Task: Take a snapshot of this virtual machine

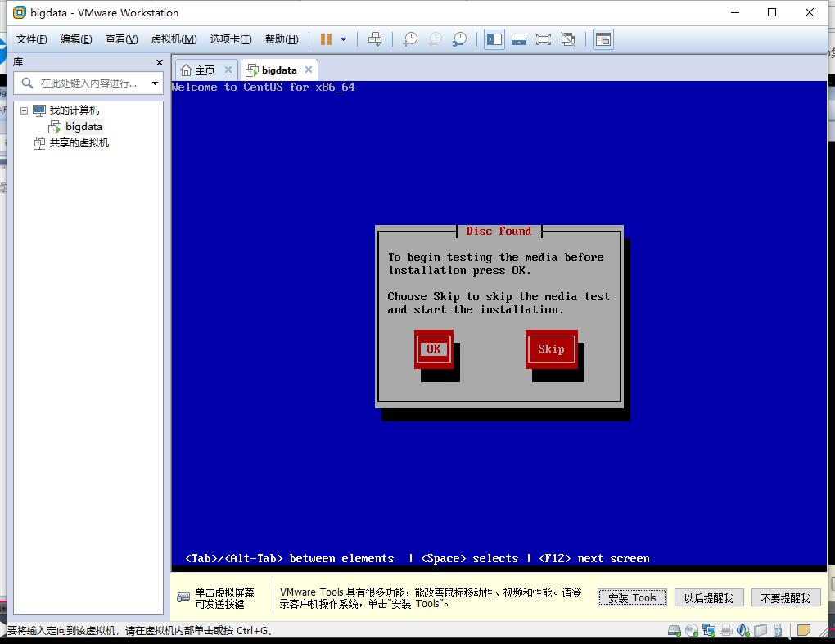Action: point(410,38)
